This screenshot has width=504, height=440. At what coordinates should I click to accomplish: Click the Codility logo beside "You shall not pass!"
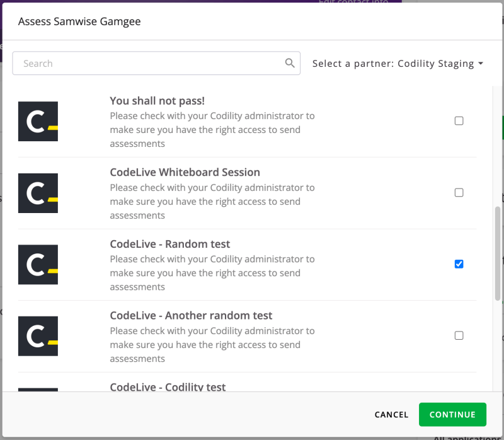38,120
